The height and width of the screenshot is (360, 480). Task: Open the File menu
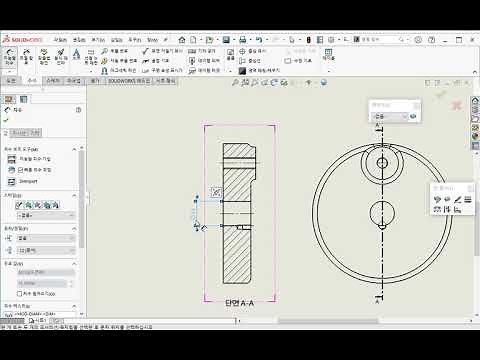[x=60, y=40]
